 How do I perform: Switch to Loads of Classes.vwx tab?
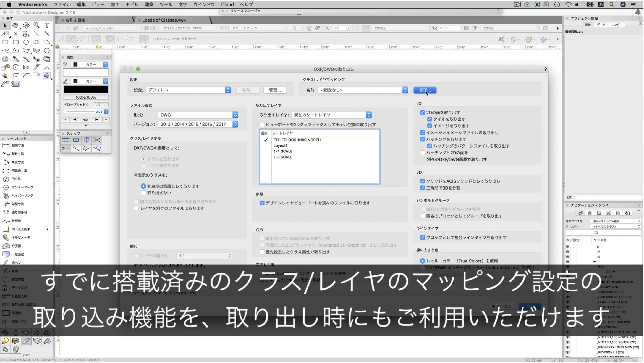coord(164,20)
